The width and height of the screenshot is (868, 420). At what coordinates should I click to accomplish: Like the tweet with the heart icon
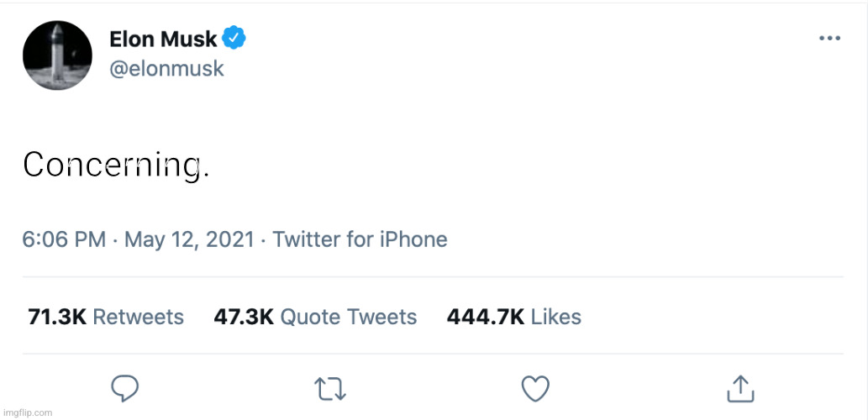535,388
